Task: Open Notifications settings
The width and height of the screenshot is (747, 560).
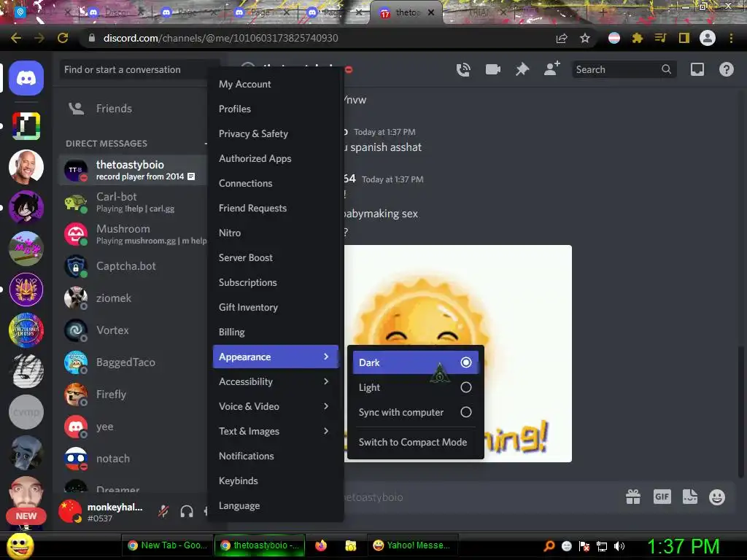Action: 275,456
